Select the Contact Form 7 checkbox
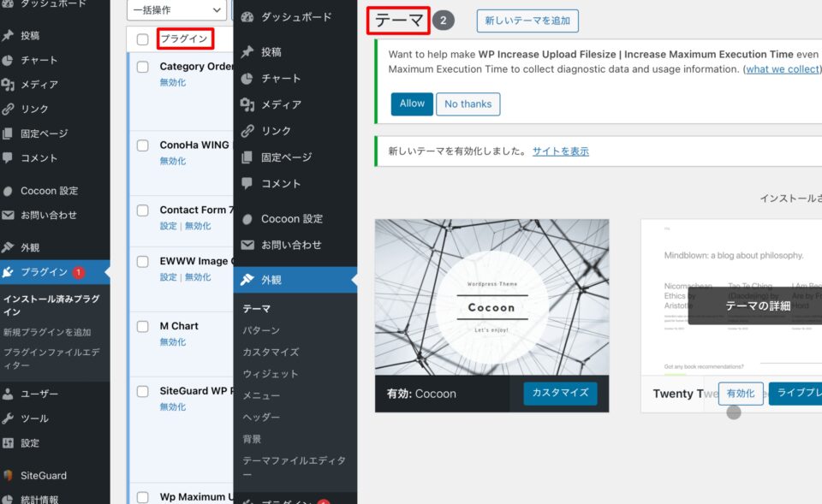The image size is (822, 504). [x=143, y=210]
